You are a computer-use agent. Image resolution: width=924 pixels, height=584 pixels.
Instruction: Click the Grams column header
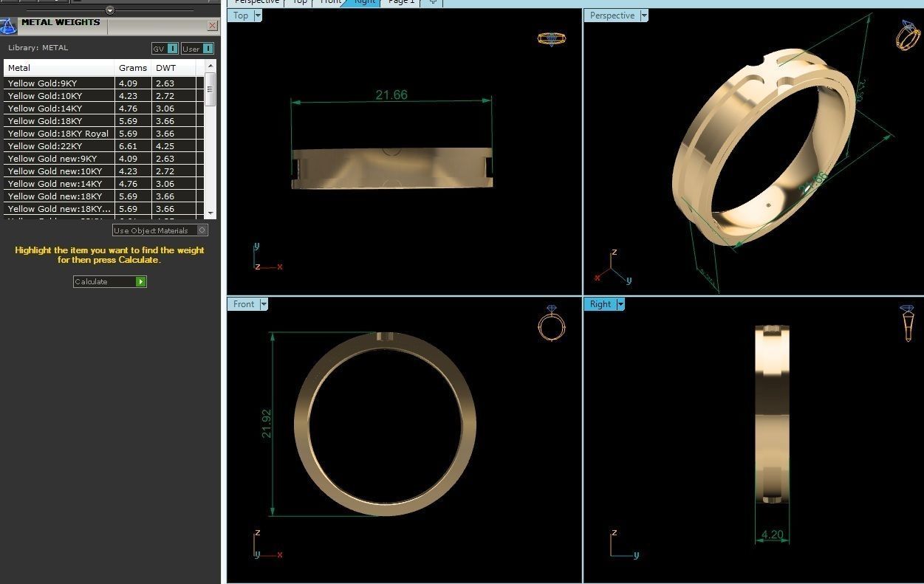pos(133,68)
